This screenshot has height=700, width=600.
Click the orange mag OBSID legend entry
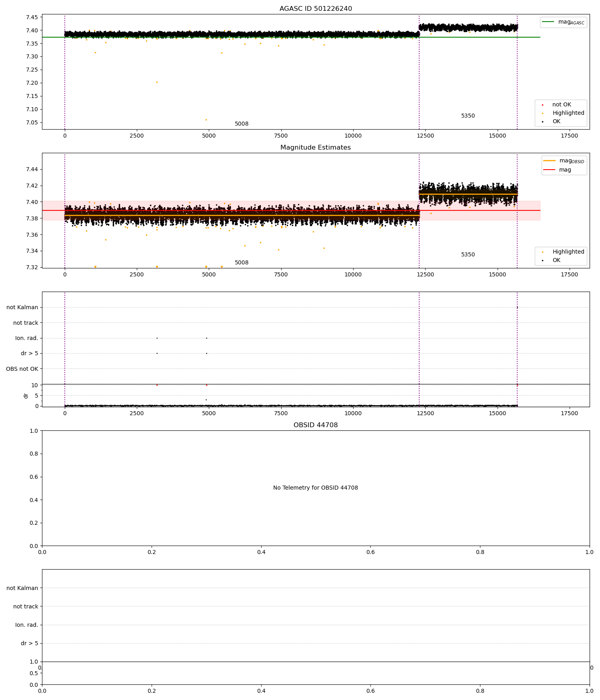coord(564,161)
